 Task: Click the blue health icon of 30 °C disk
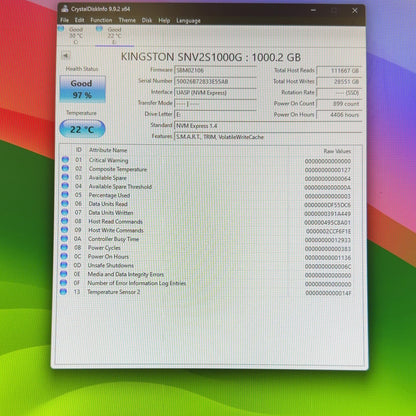[x=61, y=29]
